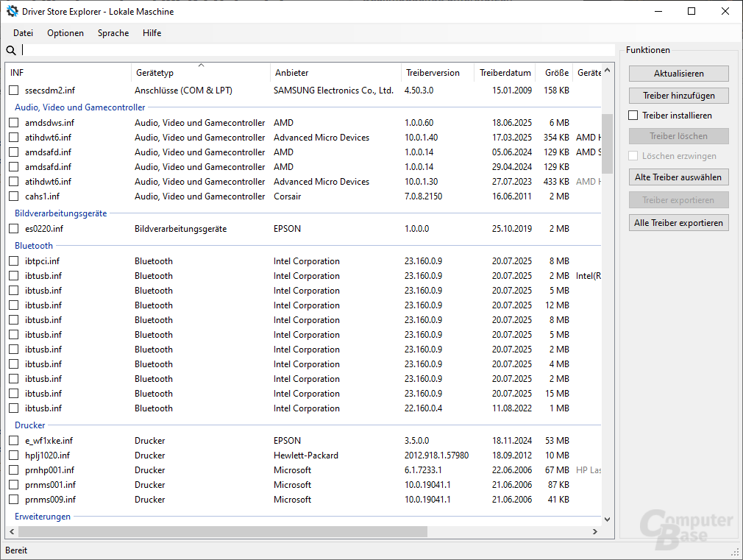Check the ssecsdm2.inf driver entry

(x=13, y=90)
